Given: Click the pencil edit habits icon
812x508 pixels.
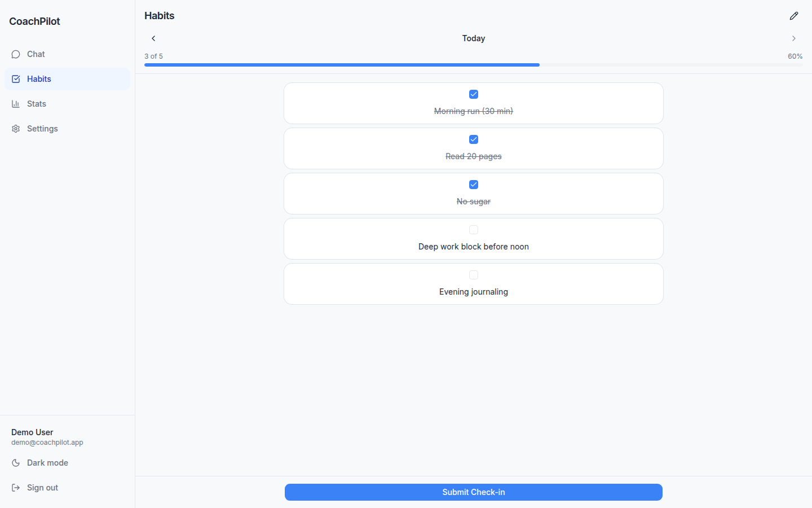Looking at the screenshot, I should coord(794,16).
